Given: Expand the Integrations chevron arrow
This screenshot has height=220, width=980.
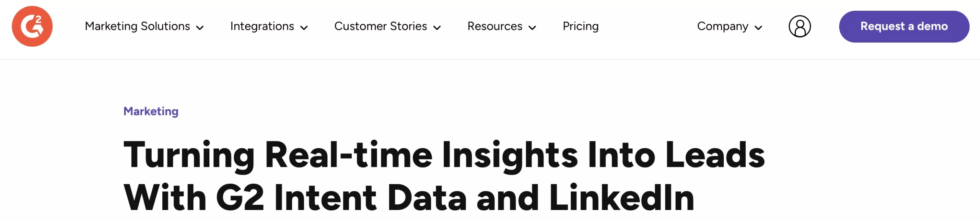Looking at the screenshot, I should 304,28.
